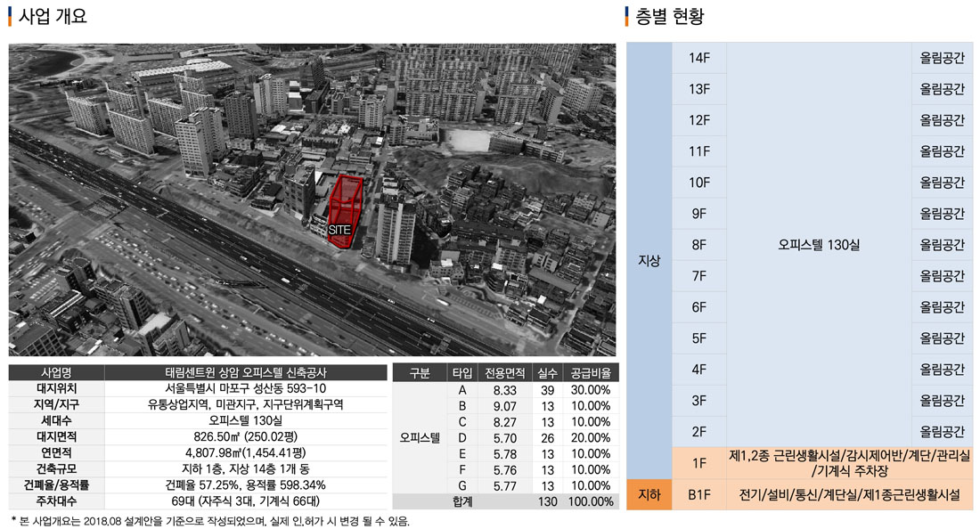Select area value '8.33' for type A
The height and width of the screenshot is (529, 980).
point(505,390)
